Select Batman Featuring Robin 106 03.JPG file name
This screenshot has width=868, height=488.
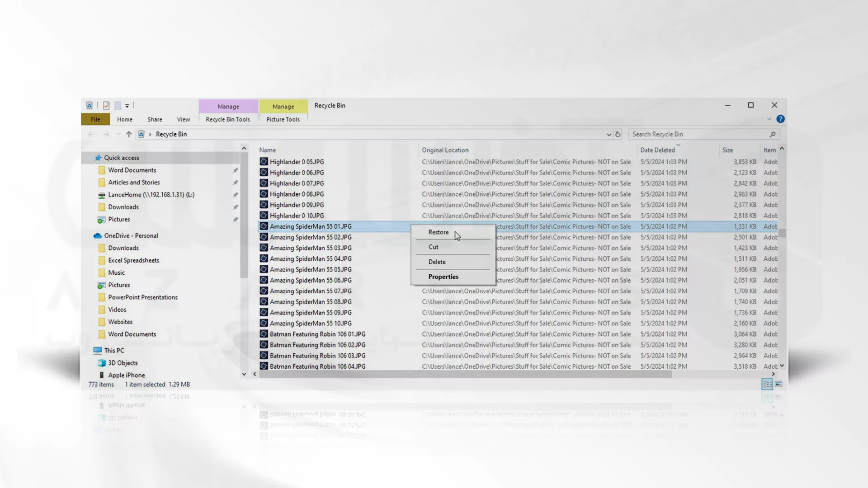click(317, 356)
